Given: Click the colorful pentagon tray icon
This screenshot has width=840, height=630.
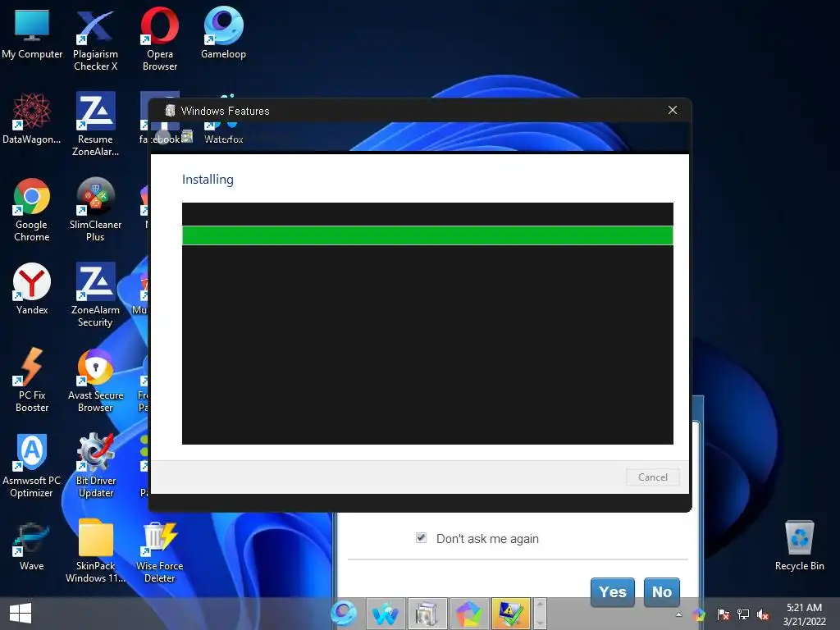Looking at the screenshot, I should coord(699,614).
